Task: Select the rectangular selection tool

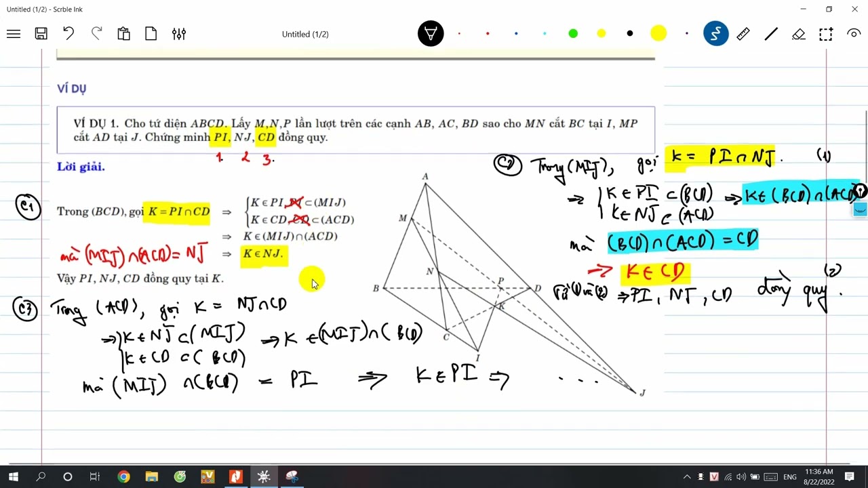Action: [826, 34]
